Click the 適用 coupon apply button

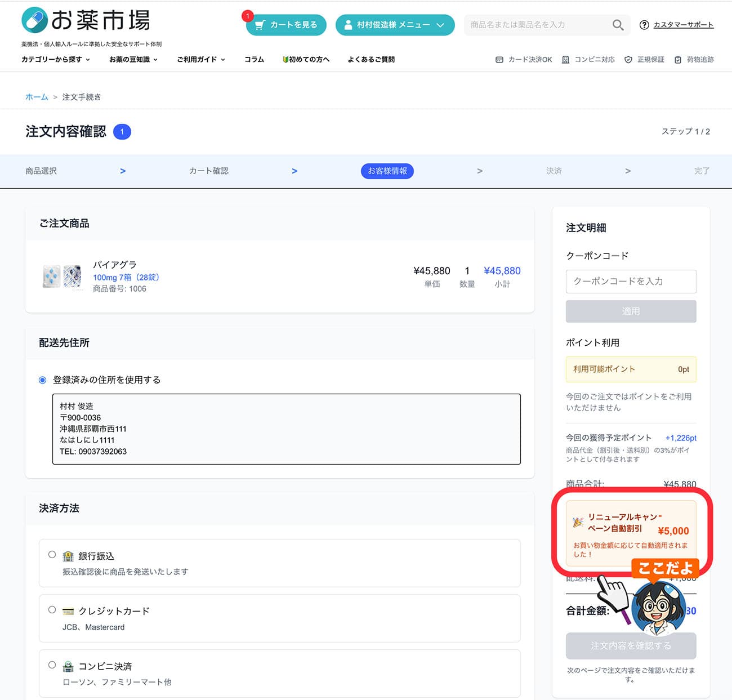(631, 311)
